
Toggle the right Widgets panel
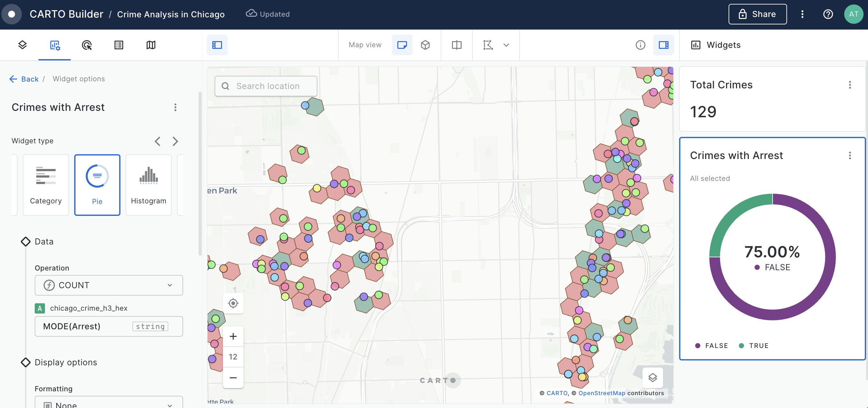pyautogui.click(x=663, y=45)
